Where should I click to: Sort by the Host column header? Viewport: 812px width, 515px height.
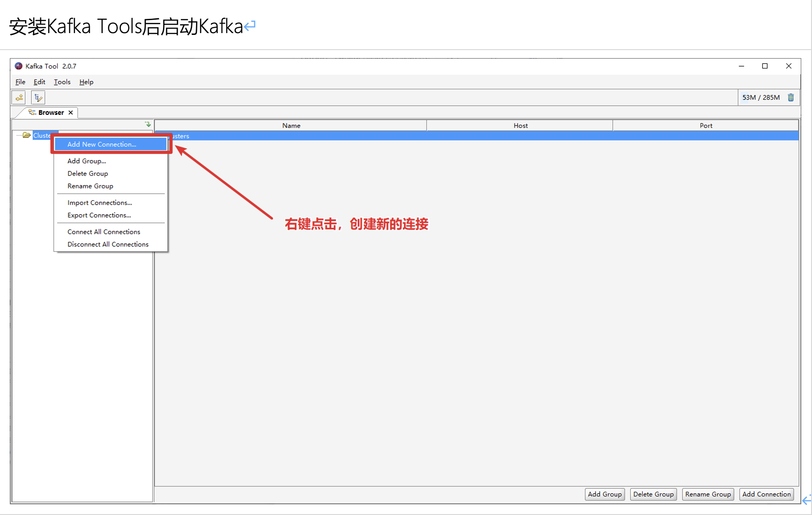point(520,126)
